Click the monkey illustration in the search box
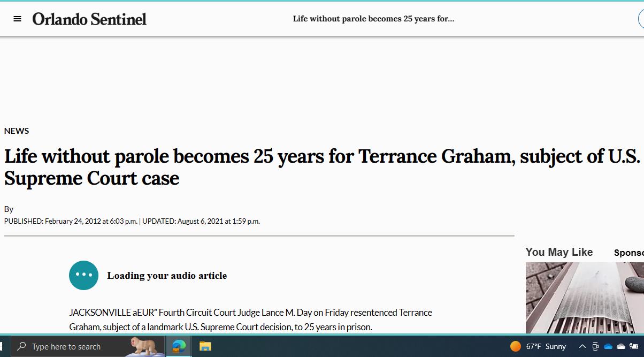The width and height of the screenshot is (644, 357). (x=145, y=346)
